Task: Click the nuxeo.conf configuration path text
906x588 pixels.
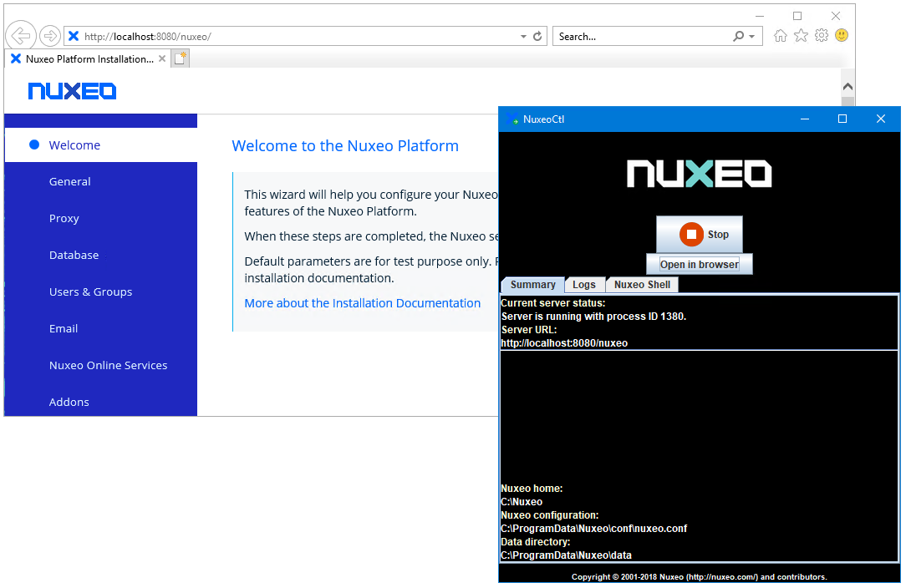Action: [594, 529]
